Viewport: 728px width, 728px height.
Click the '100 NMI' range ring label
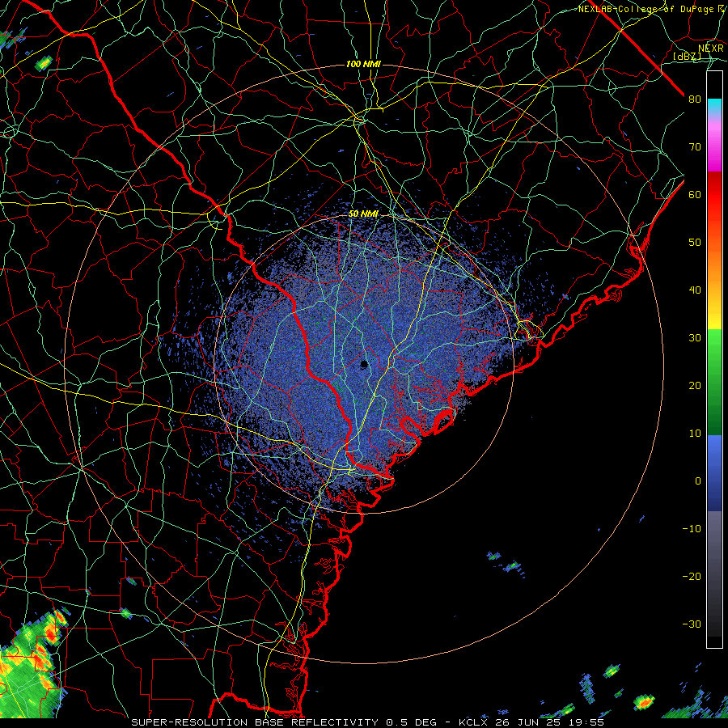363,64
